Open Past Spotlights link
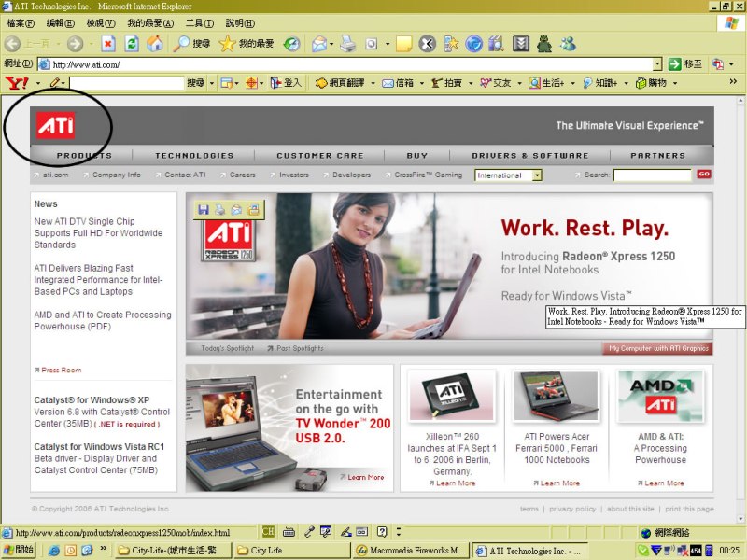The image size is (747, 560). point(300,348)
